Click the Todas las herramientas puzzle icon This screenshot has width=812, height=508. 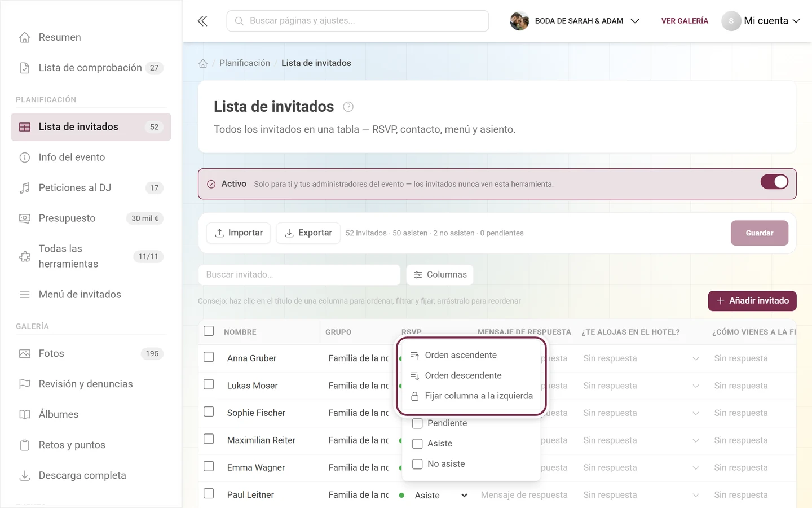click(25, 256)
